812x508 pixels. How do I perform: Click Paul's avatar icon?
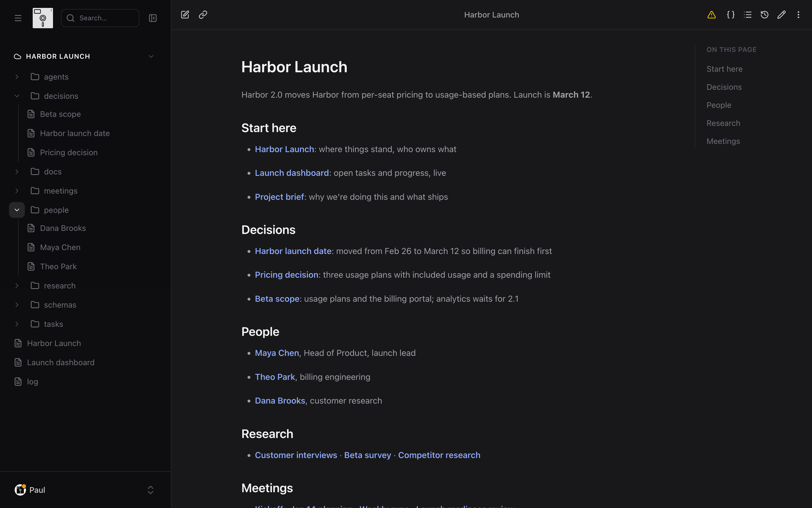point(20,490)
